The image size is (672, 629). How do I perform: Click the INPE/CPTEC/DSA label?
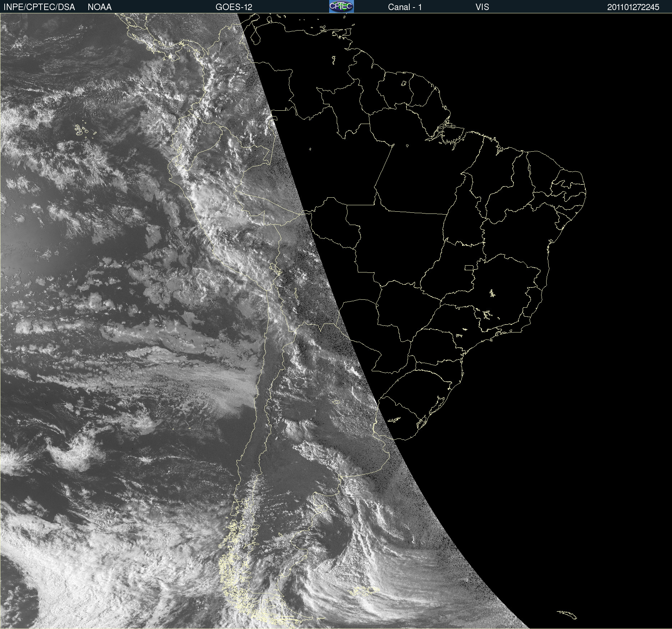click(x=39, y=7)
